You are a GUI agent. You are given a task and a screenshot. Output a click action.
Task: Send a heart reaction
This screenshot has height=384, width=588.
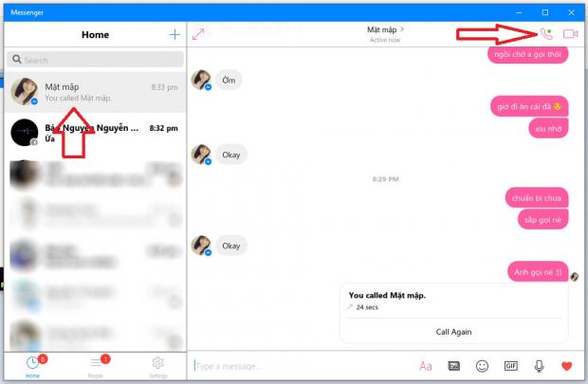tap(567, 365)
